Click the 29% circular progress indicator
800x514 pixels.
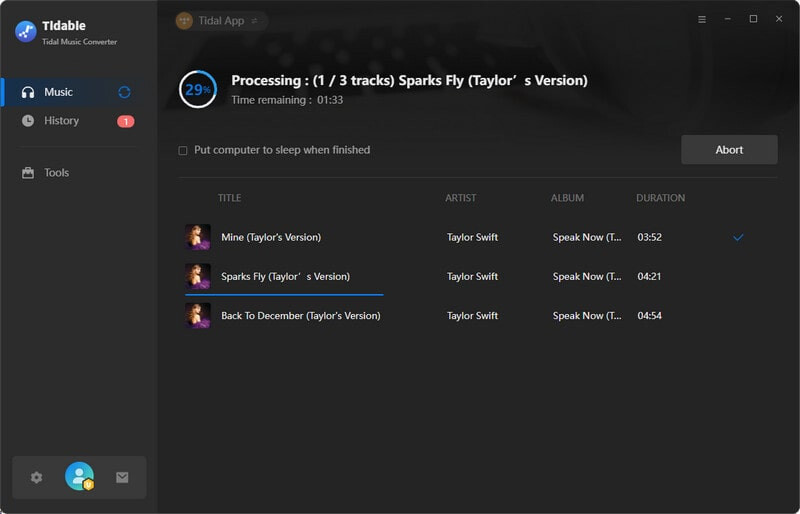[x=198, y=89]
